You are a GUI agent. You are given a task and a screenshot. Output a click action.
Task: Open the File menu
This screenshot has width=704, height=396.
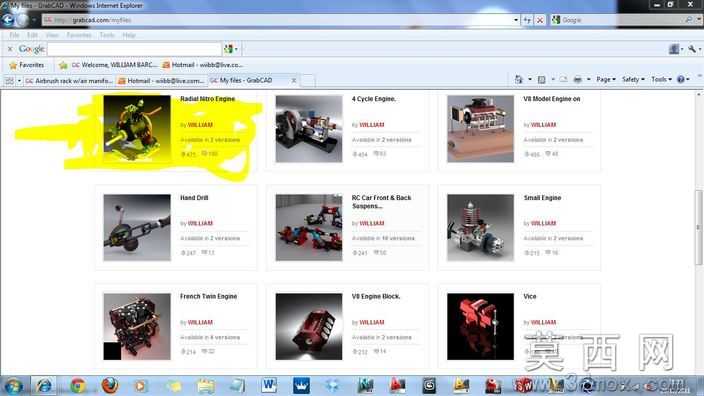[x=14, y=35]
